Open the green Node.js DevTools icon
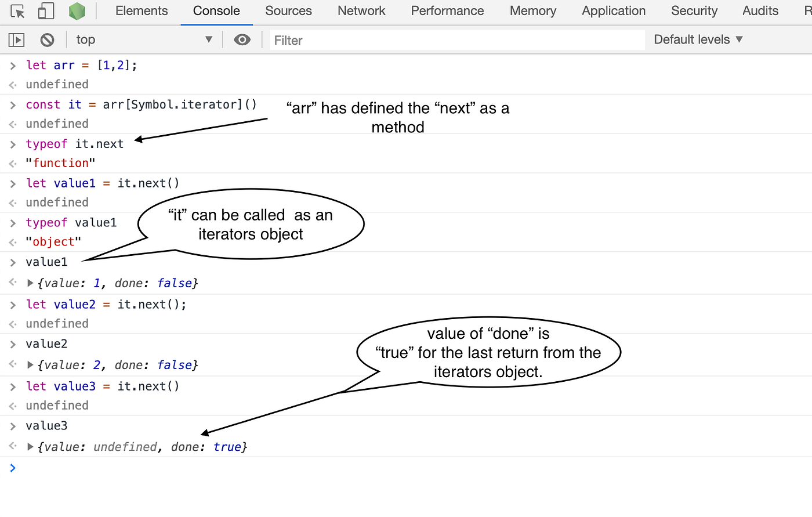Screen dimensions: 812x517 tap(77, 10)
